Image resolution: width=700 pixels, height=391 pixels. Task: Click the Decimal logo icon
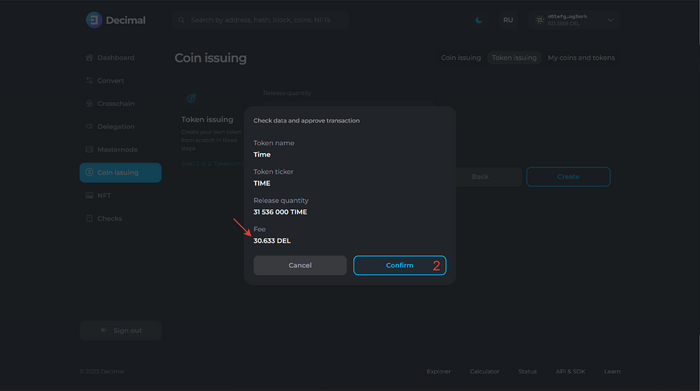pos(94,20)
